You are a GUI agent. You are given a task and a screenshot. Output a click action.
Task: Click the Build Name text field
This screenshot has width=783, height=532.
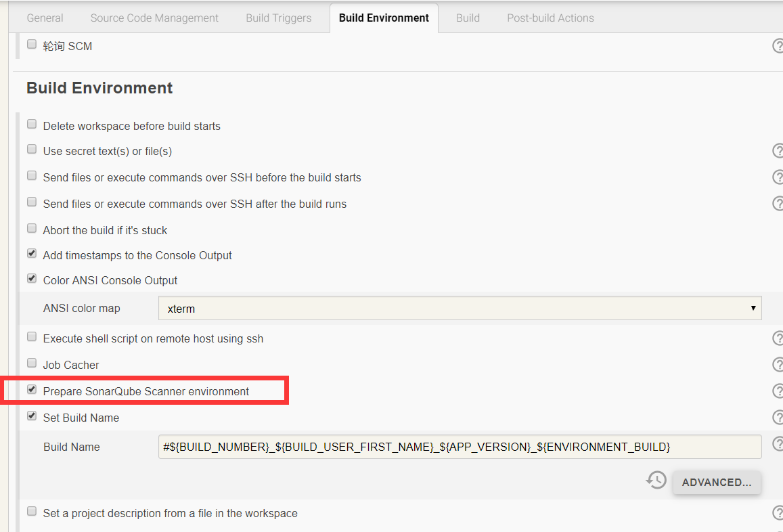(x=460, y=447)
